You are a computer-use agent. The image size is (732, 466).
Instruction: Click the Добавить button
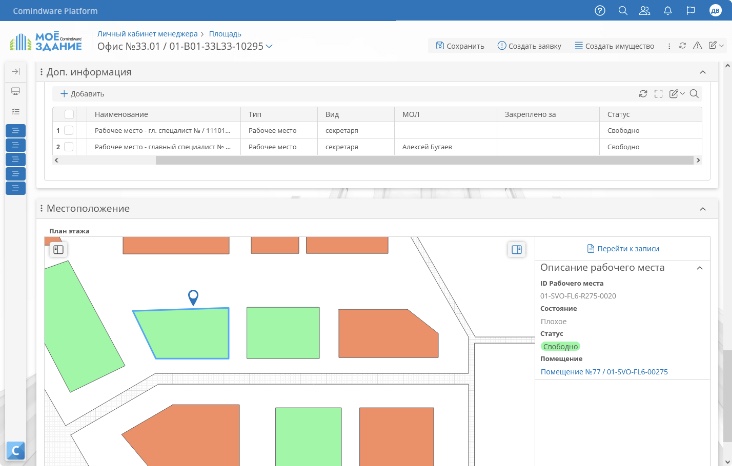tap(82, 94)
